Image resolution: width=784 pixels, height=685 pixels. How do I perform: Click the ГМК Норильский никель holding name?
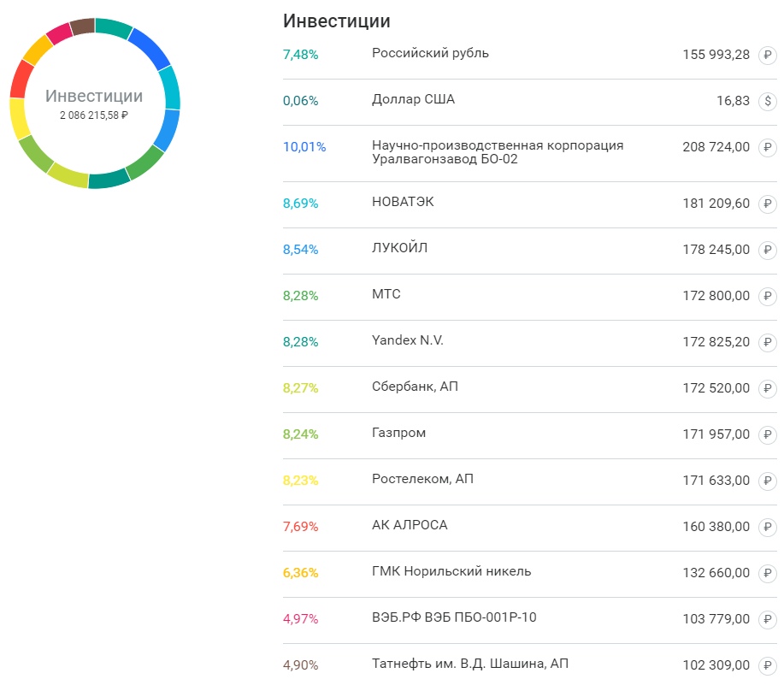tap(451, 571)
